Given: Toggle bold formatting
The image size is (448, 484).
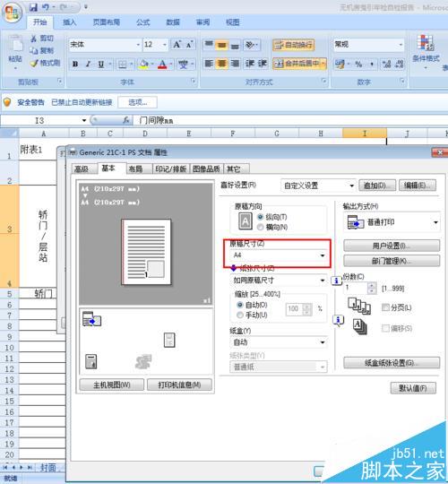Looking at the screenshot, I should [75, 64].
